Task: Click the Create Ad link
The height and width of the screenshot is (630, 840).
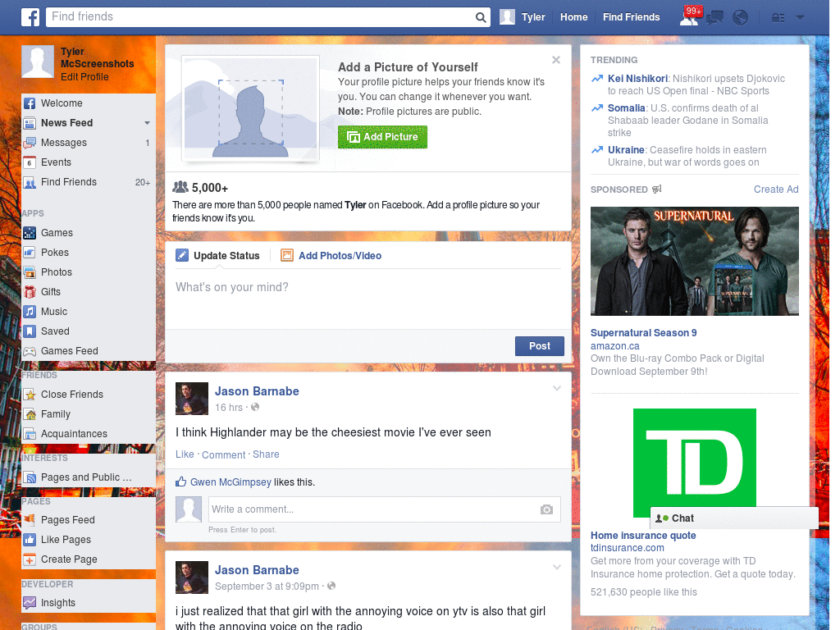Action: [x=776, y=189]
